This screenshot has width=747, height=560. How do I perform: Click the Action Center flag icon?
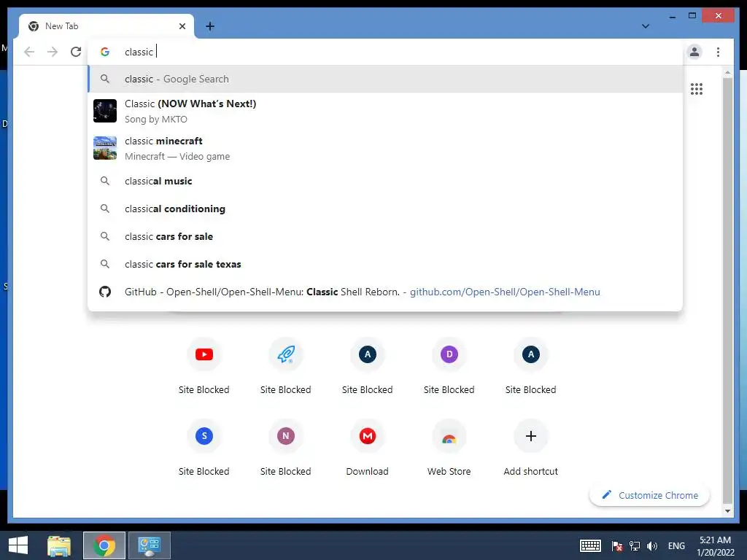click(x=617, y=545)
